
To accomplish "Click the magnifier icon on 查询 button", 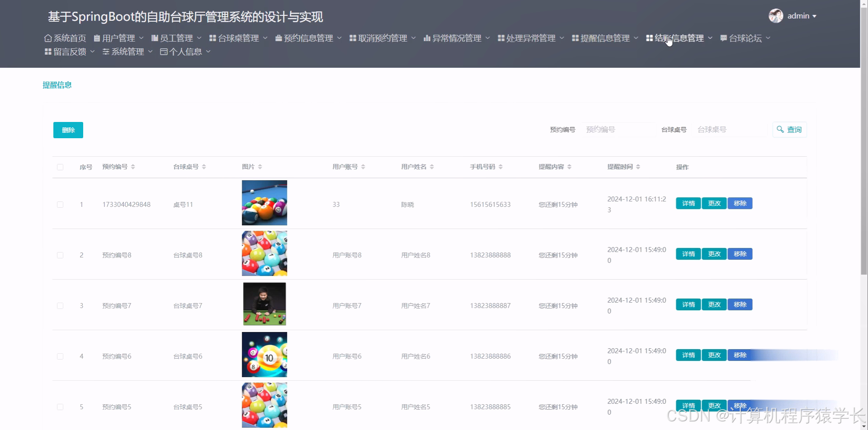I will coord(780,130).
